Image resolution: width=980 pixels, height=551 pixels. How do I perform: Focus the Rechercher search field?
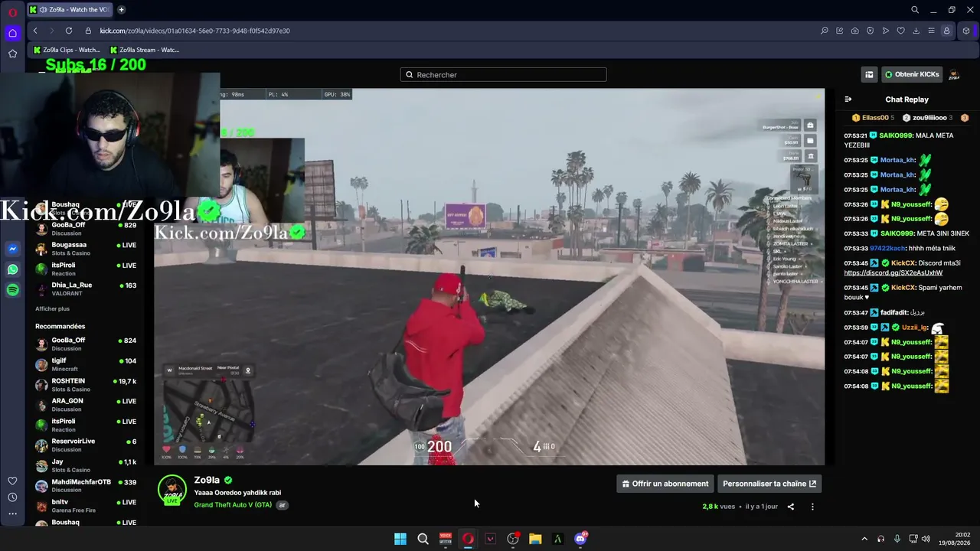coord(503,74)
